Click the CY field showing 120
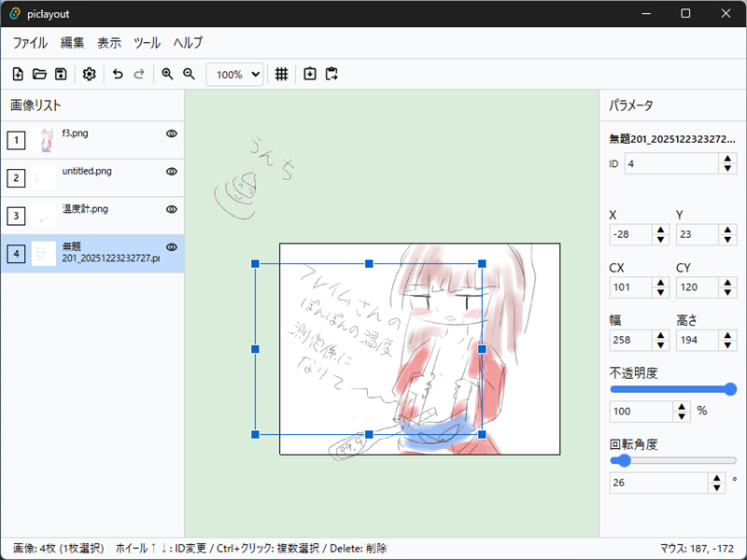This screenshot has height=560, width=747. click(x=697, y=287)
